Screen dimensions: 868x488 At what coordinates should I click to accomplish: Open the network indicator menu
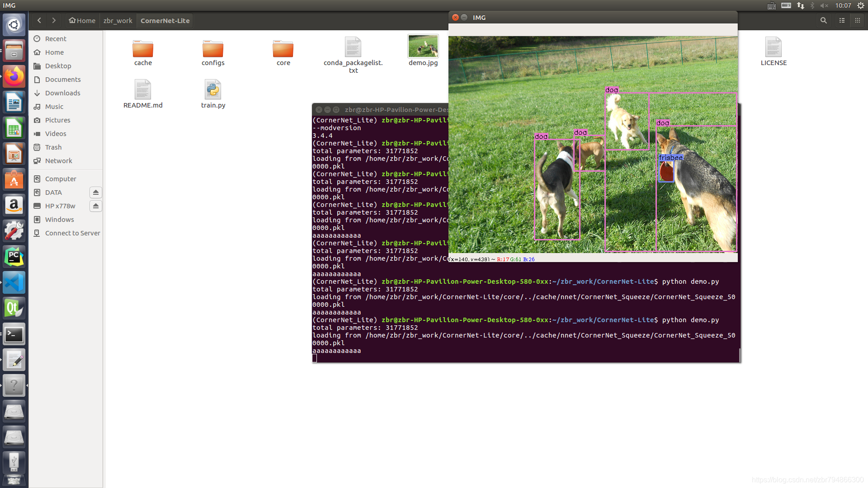800,5
